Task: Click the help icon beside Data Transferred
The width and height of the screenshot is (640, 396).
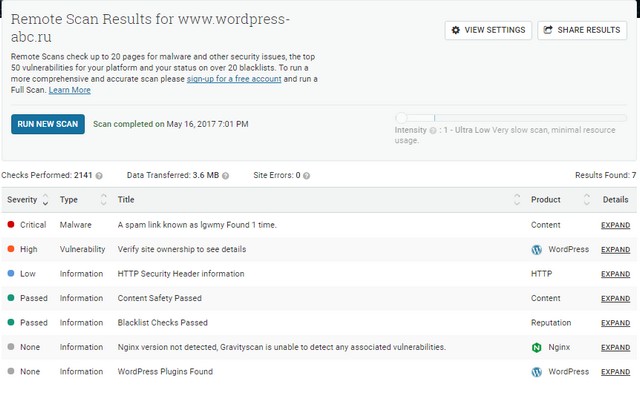Action: [225, 176]
